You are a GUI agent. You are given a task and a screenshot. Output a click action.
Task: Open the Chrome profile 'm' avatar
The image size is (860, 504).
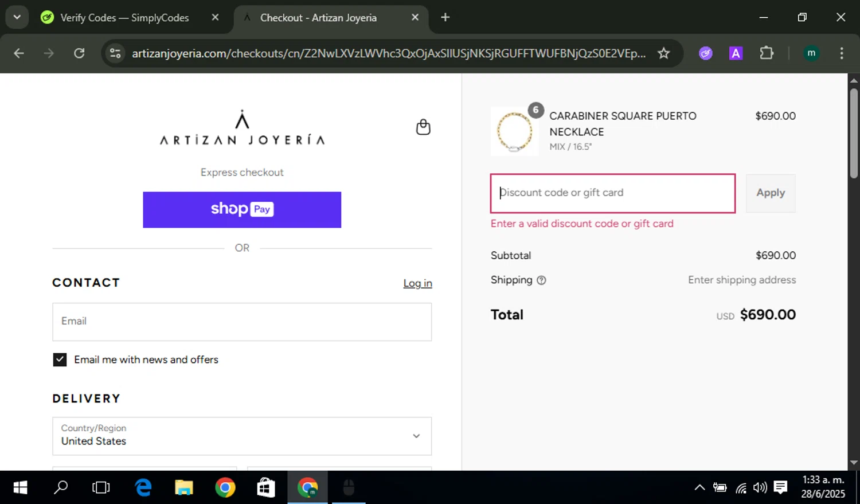coord(811,53)
